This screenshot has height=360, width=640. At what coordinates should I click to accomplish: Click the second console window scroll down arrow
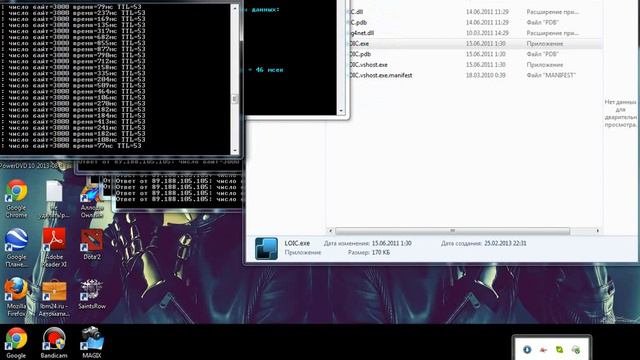pos(341,111)
